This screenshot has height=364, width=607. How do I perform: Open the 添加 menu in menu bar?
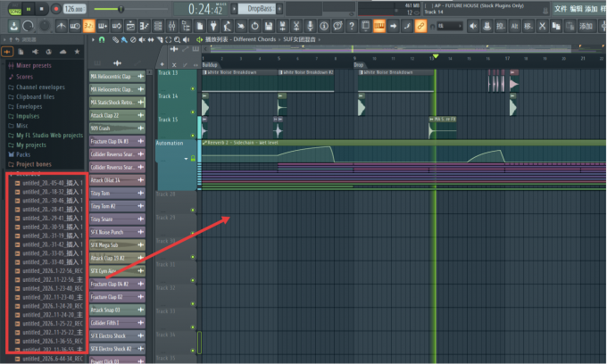point(591,9)
